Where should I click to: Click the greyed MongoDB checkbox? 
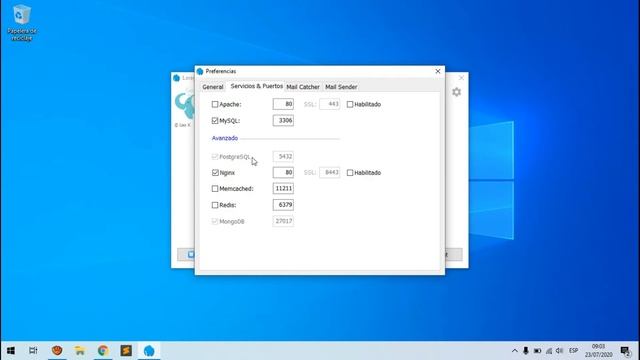215,221
